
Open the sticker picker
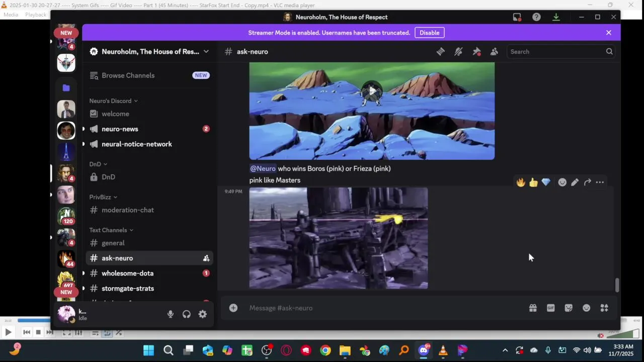[569, 308]
